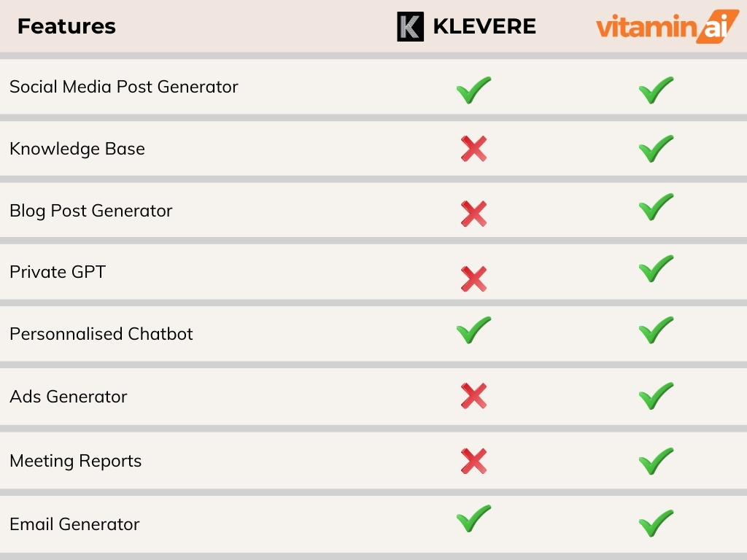Screen dimensions: 747x560
Task: Click vitamin ai's checkmark for Social Media Post Generator
Action: pos(656,90)
